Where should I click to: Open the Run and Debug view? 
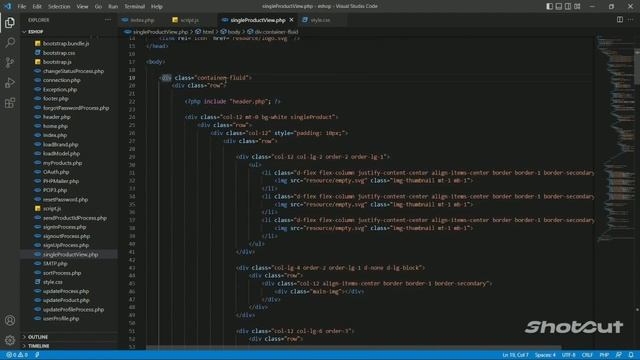(10, 82)
